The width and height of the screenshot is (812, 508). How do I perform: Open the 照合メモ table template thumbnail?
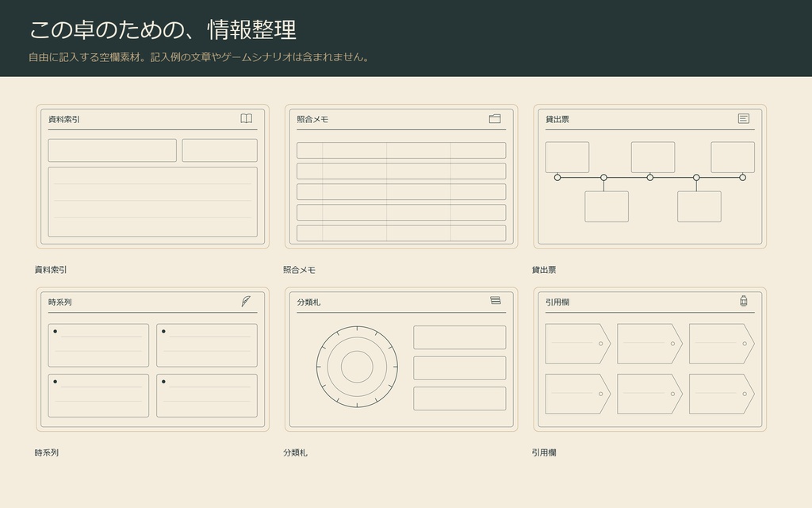[401, 177]
